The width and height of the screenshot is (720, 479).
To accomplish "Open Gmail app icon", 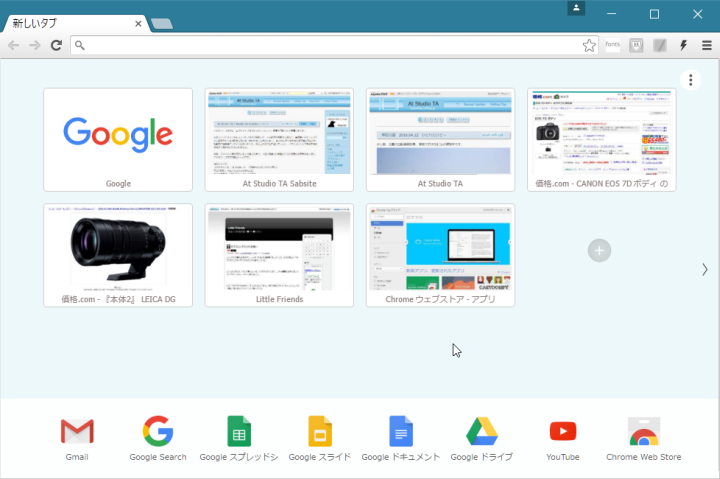I will point(77,431).
